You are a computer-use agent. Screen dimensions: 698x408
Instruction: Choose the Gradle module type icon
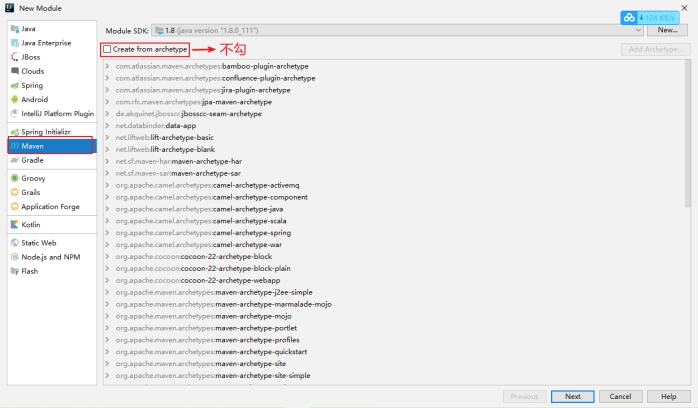click(x=14, y=159)
